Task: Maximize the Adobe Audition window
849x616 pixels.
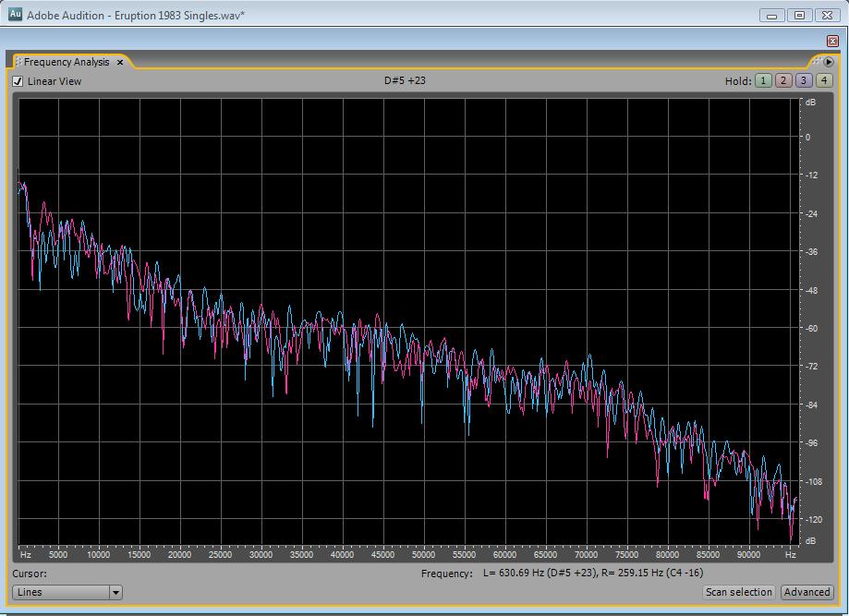Action: (800, 15)
